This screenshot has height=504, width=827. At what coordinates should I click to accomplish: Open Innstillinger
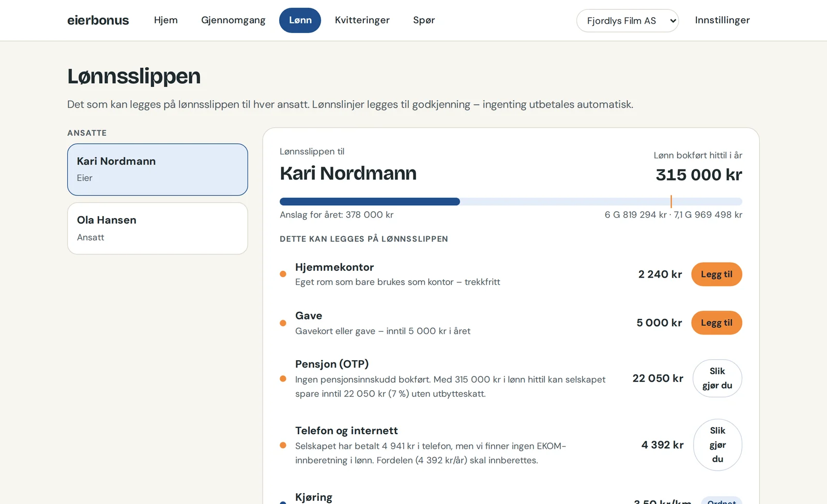tap(722, 20)
